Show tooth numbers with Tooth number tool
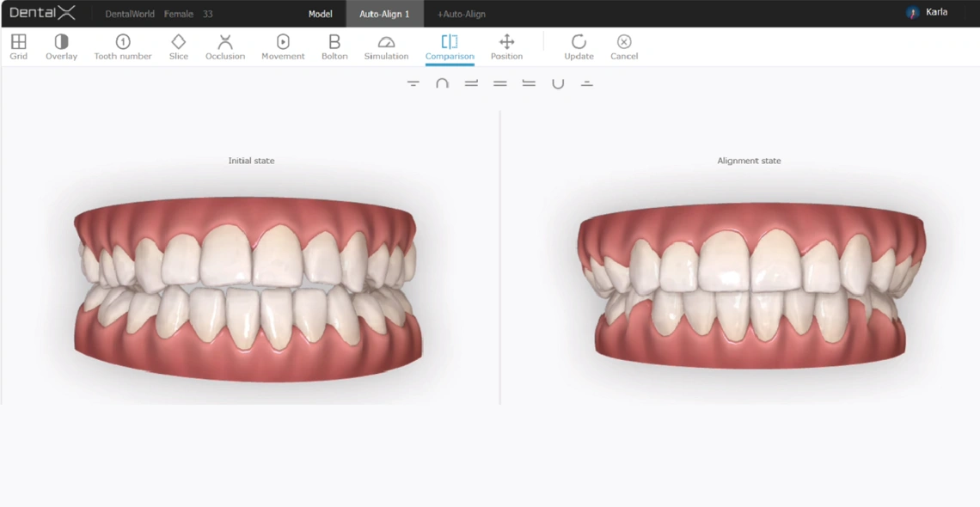980x507 pixels. pos(122,47)
